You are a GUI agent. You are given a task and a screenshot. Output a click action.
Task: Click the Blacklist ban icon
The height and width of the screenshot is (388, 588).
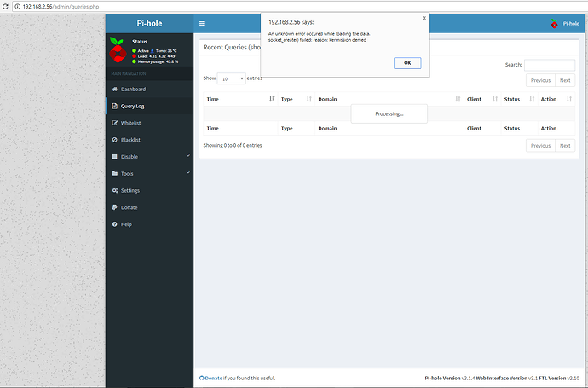113,140
